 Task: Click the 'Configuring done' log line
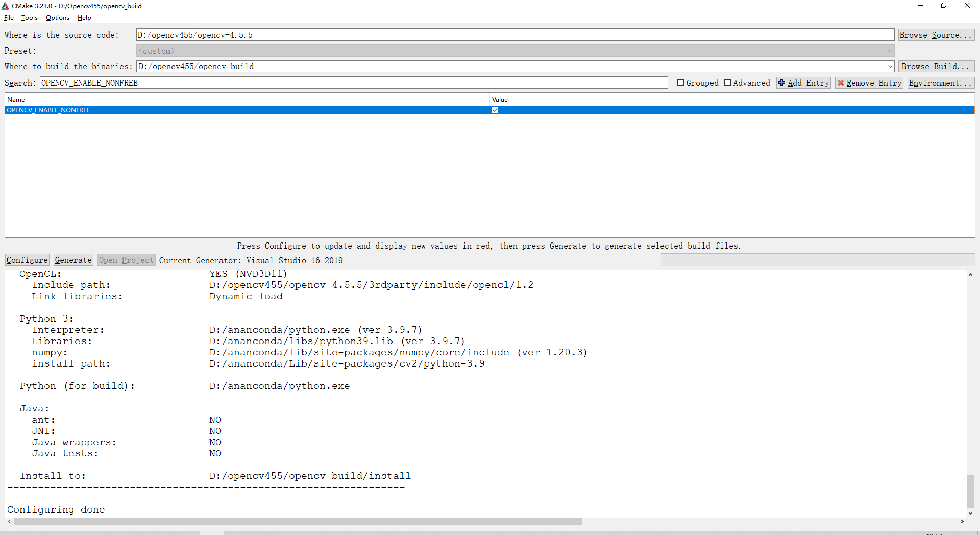click(x=56, y=509)
